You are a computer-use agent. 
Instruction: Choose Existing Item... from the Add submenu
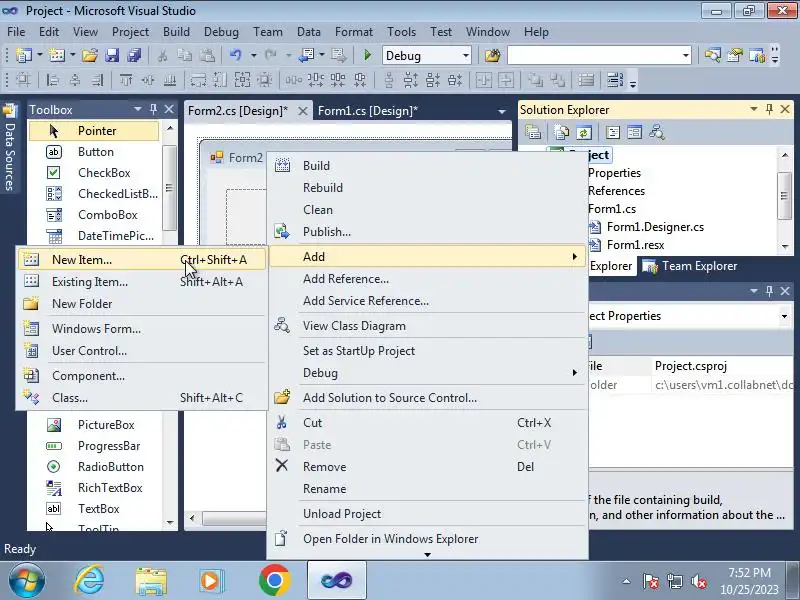[141, 282]
